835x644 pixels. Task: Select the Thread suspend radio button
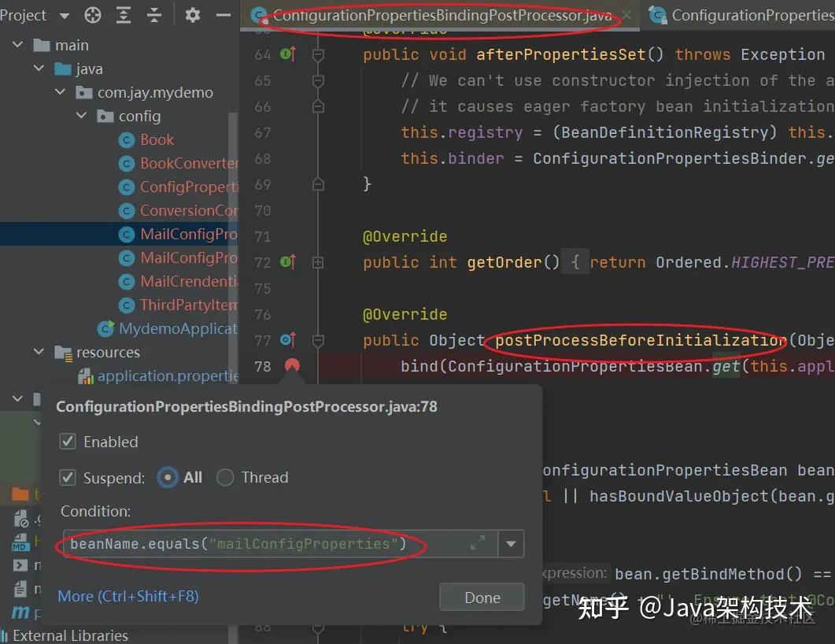pos(224,477)
